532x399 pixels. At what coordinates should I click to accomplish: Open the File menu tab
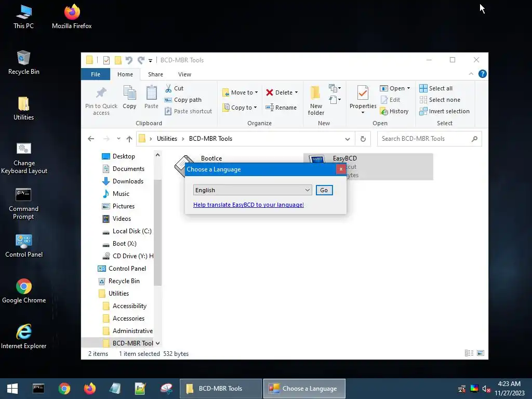[96, 74]
